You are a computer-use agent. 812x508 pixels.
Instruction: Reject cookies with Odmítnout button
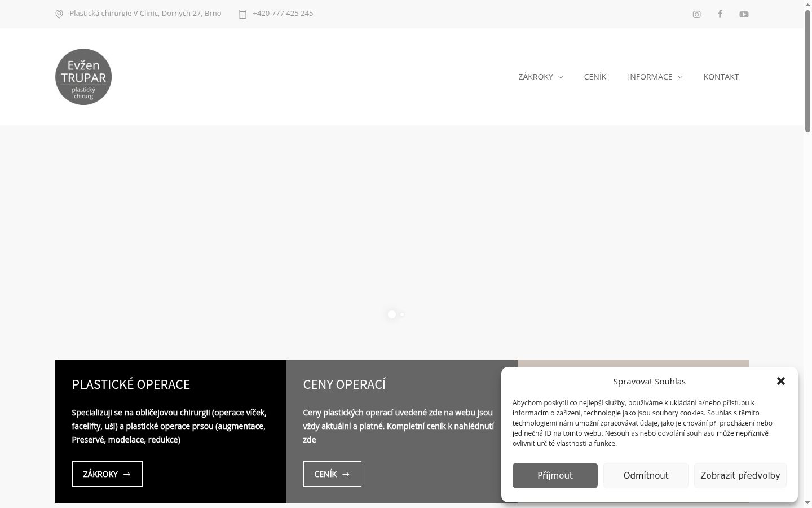[x=646, y=475]
